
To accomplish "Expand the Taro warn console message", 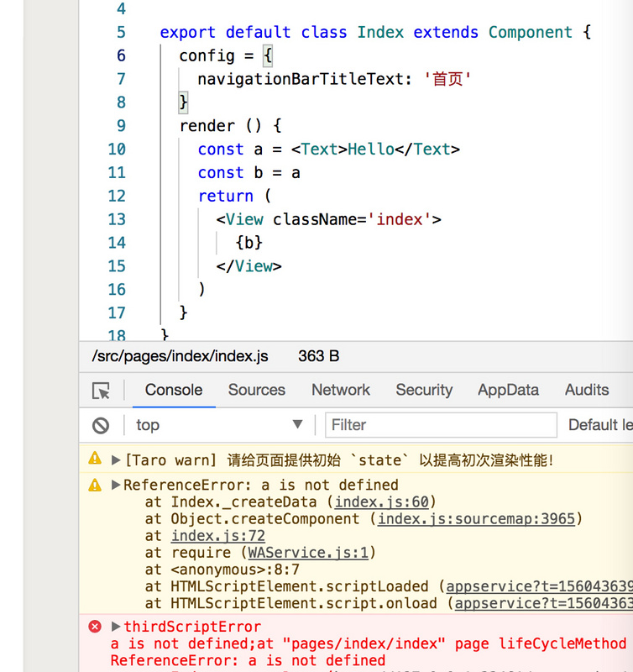I will (117, 460).
